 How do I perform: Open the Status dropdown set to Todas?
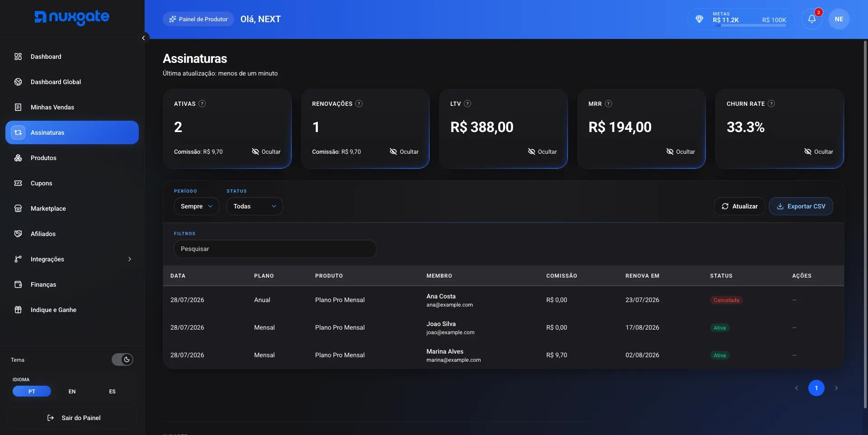click(x=255, y=206)
